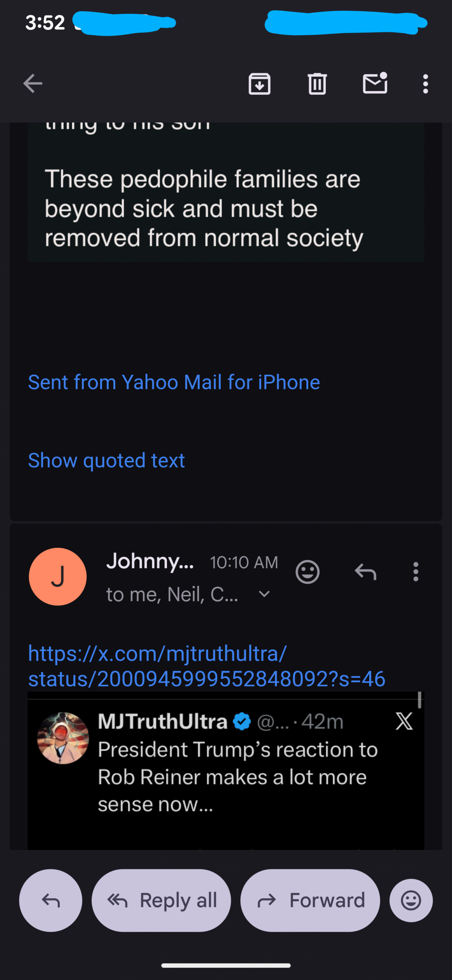The height and width of the screenshot is (980, 452).
Task: Expand recipient details chevron
Action: click(x=264, y=594)
